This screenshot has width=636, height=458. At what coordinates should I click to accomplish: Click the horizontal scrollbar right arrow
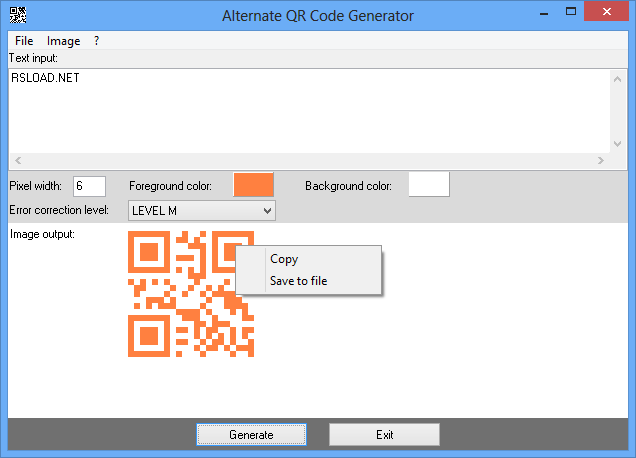click(601, 160)
